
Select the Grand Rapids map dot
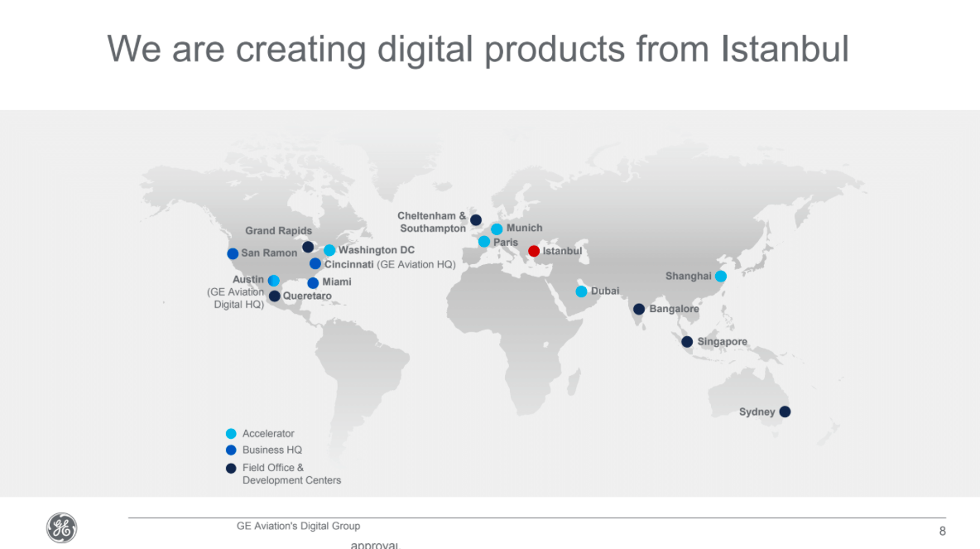308,247
